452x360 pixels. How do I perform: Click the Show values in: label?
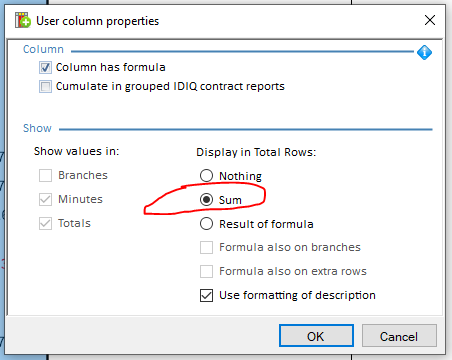tap(77, 151)
